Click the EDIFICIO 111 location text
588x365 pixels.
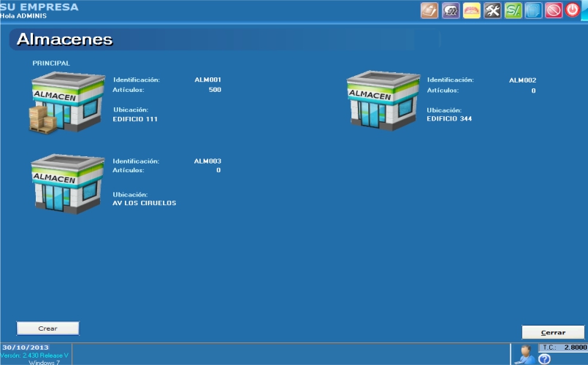pyautogui.click(x=135, y=118)
